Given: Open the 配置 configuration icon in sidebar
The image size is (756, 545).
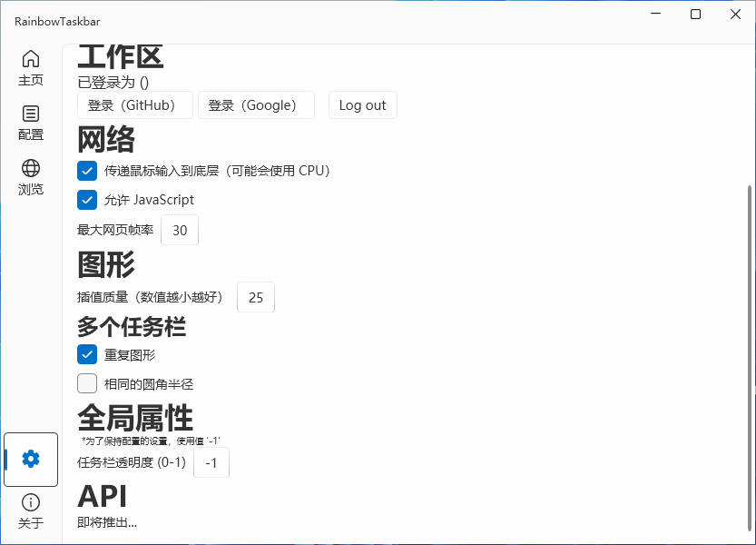Looking at the screenshot, I should pyautogui.click(x=31, y=114).
